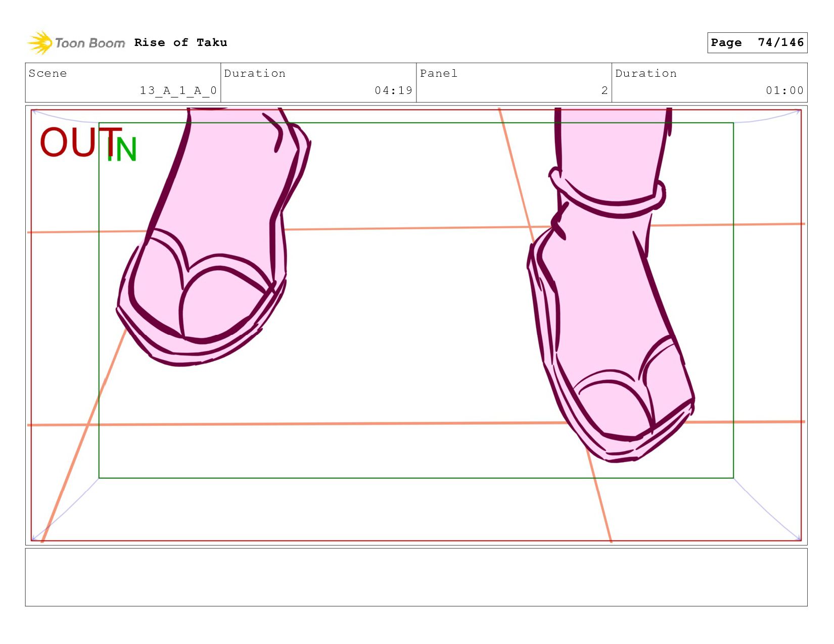Viewport: 834px width, 644px height.
Task: Select panel number '2'
Action: [604, 90]
